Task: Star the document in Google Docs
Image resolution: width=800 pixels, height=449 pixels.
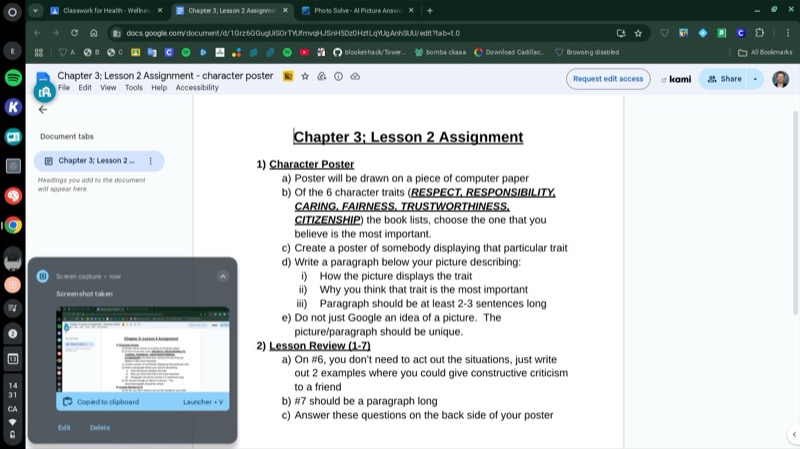Action: (305, 76)
